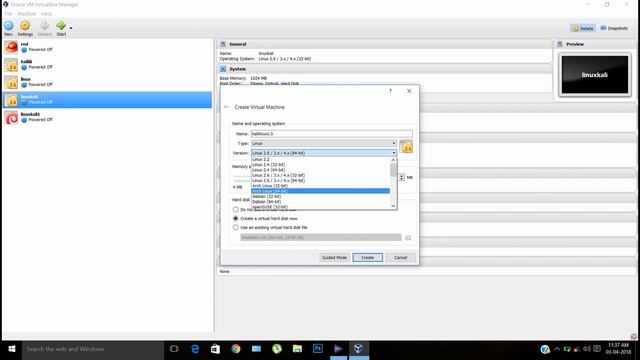Click the taskbar clock showing 11:37 AM
640x360 pixels.
coord(618,349)
